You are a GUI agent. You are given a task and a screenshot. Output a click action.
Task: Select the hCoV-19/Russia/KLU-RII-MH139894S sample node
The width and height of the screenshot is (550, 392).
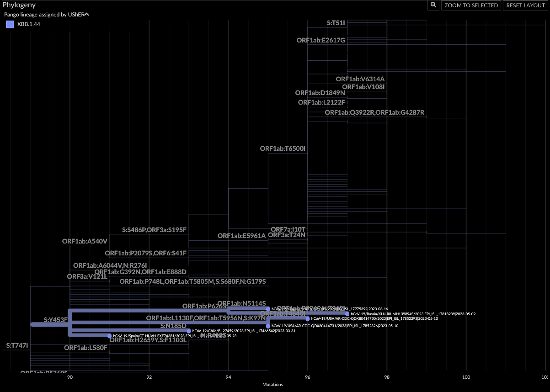[347, 314]
